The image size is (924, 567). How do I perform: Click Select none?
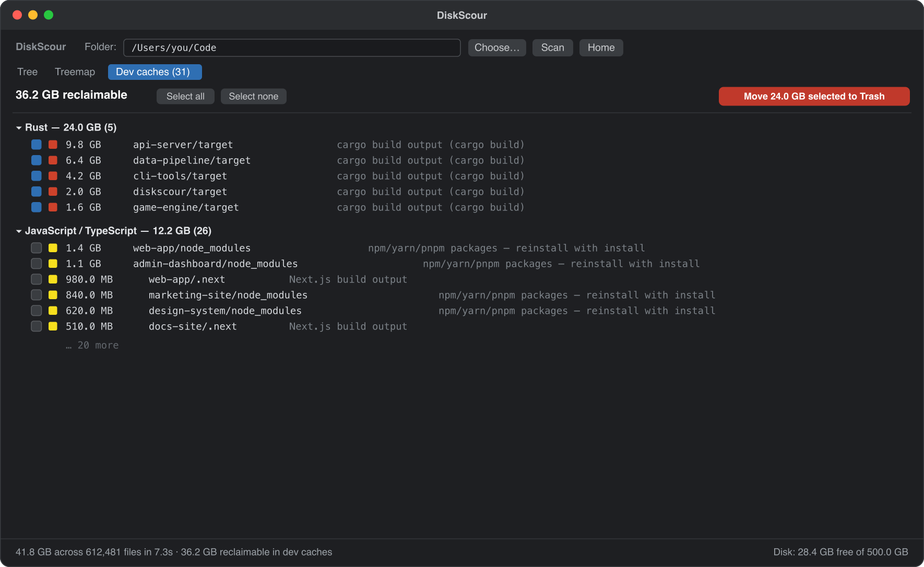click(253, 96)
